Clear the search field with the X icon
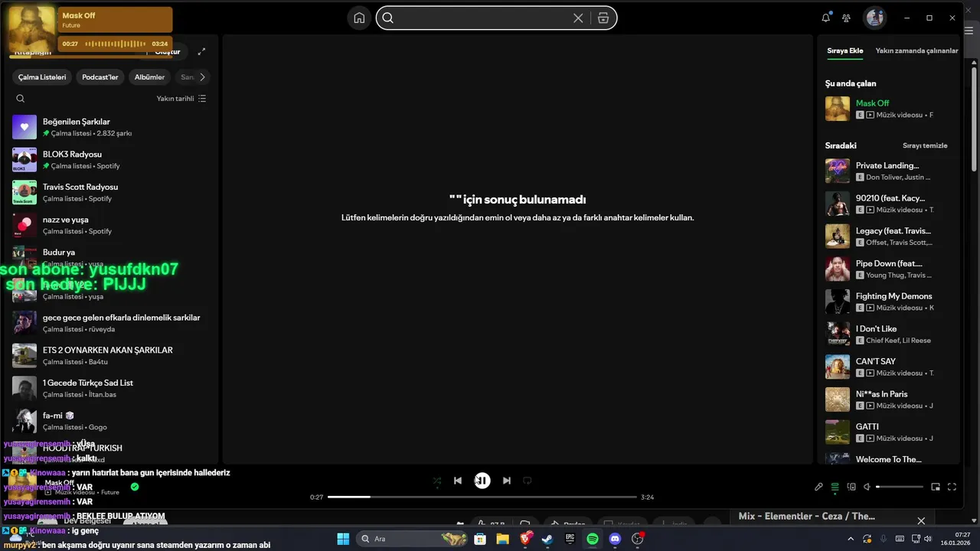 coord(578,18)
